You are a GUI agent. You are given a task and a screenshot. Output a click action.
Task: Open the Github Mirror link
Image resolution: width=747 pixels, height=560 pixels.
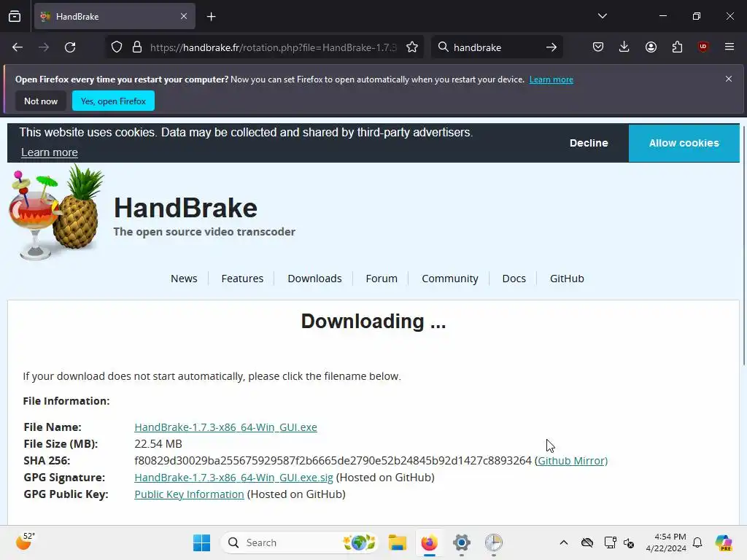click(573, 461)
